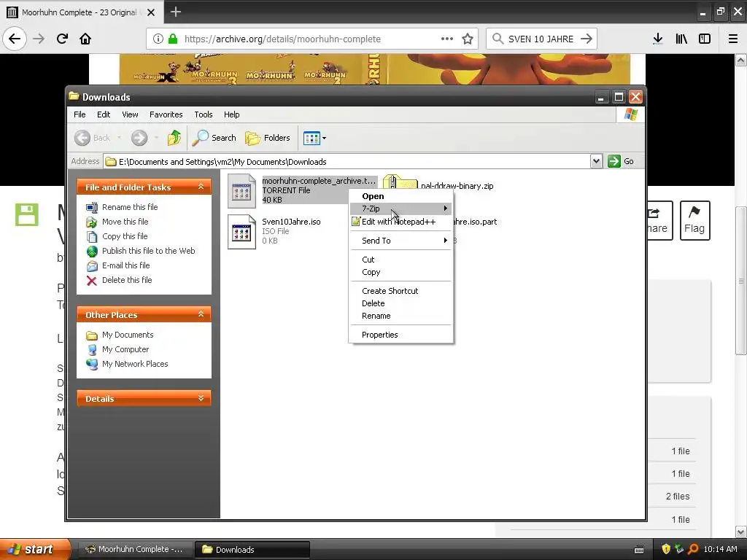Open the View menu in Downloads window
The width and height of the screenshot is (747, 560).
pyautogui.click(x=130, y=114)
